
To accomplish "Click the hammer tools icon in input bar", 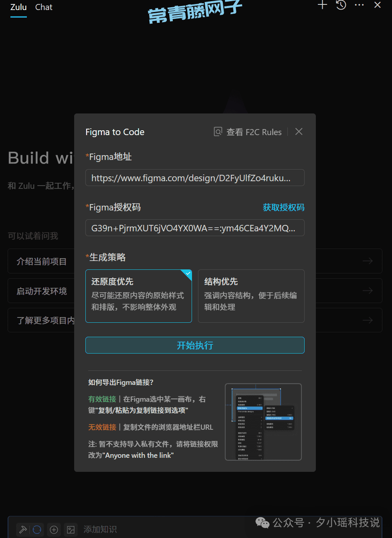I will pos(23,530).
